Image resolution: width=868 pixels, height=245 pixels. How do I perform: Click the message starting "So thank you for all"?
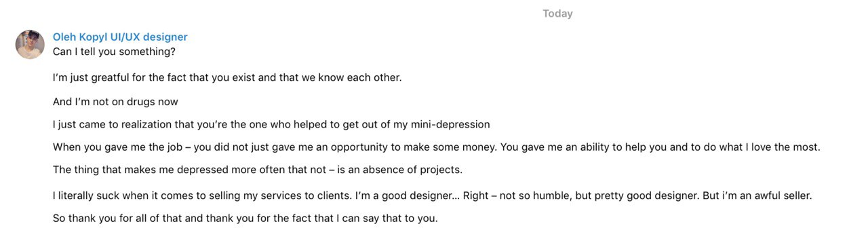[x=245, y=219]
